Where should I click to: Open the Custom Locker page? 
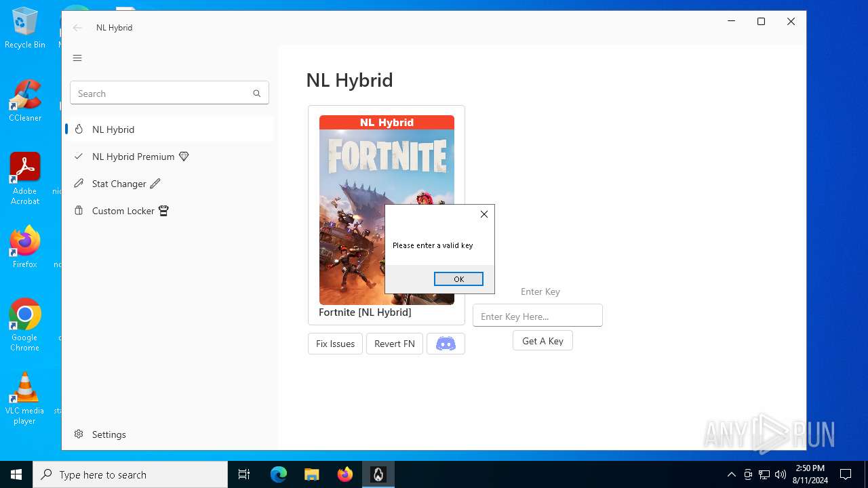tap(170, 211)
